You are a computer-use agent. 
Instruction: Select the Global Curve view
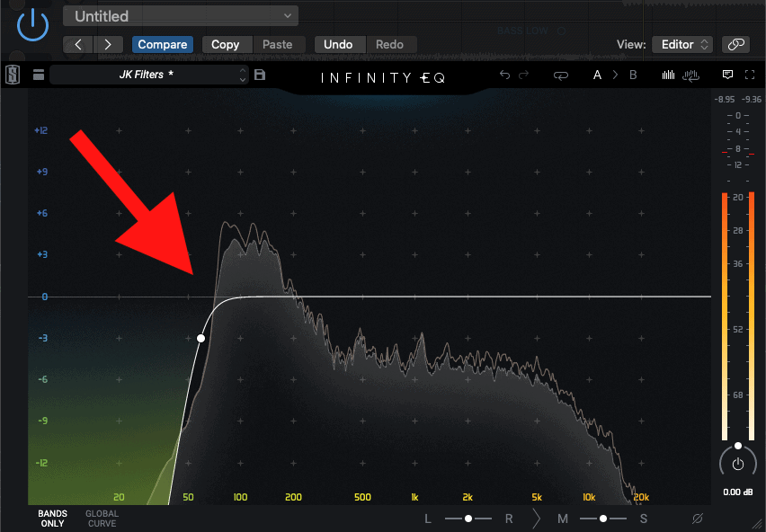[102, 519]
